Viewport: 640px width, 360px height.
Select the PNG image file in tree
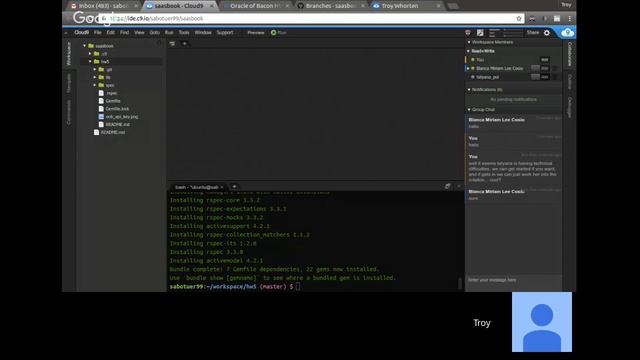pos(122,117)
